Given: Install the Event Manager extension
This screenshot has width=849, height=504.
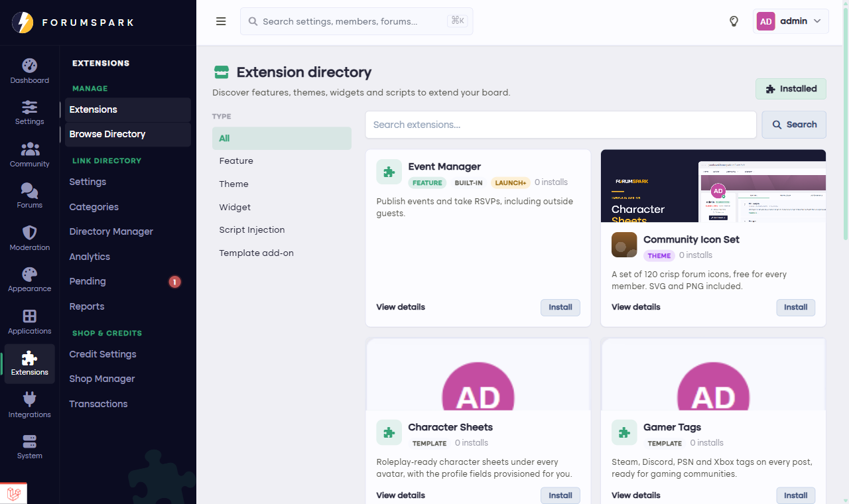Looking at the screenshot, I should 560,307.
